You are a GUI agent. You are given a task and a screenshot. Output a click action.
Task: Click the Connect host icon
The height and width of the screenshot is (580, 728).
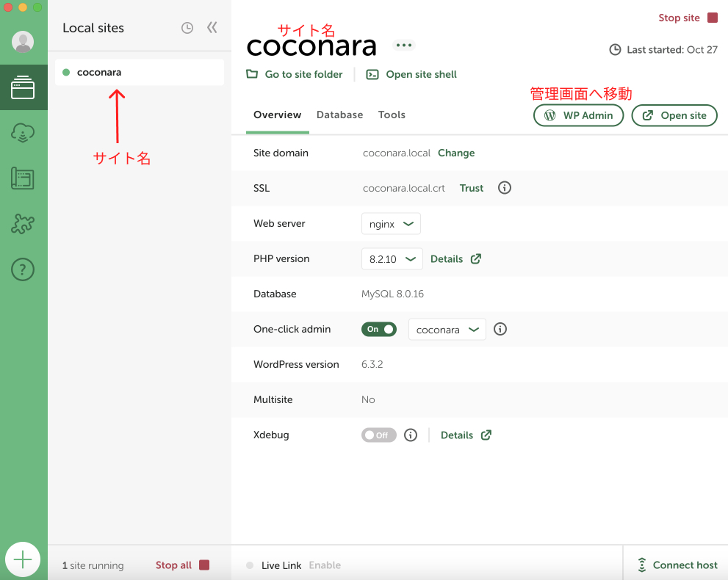point(641,565)
